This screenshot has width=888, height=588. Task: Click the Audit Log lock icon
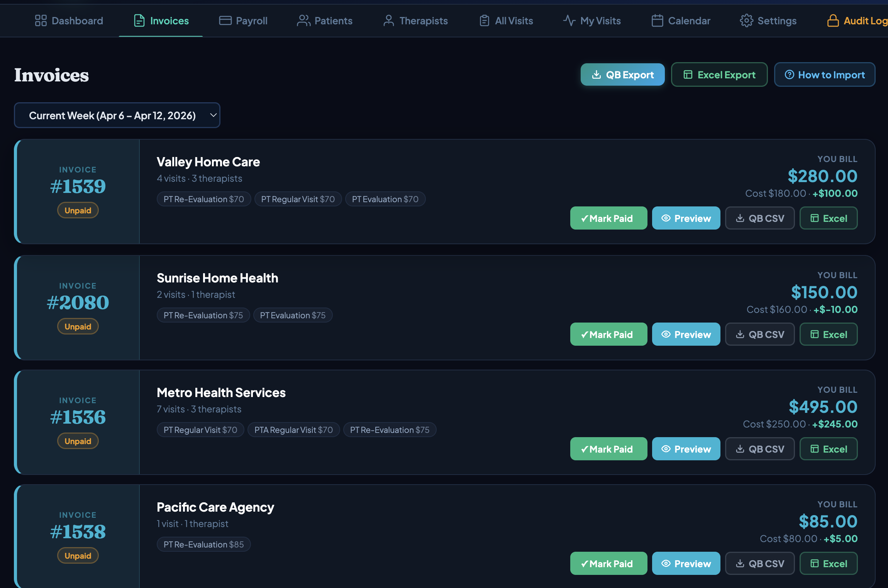point(833,20)
